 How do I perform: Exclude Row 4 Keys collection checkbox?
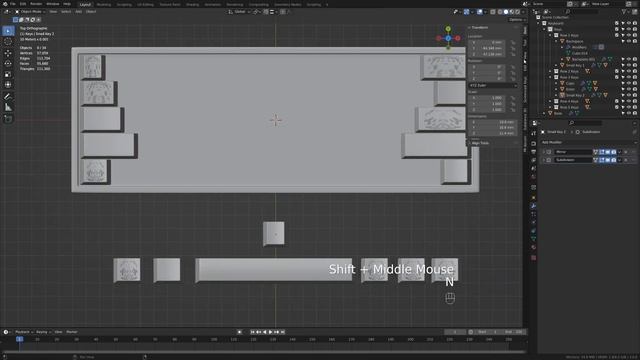[617, 101]
